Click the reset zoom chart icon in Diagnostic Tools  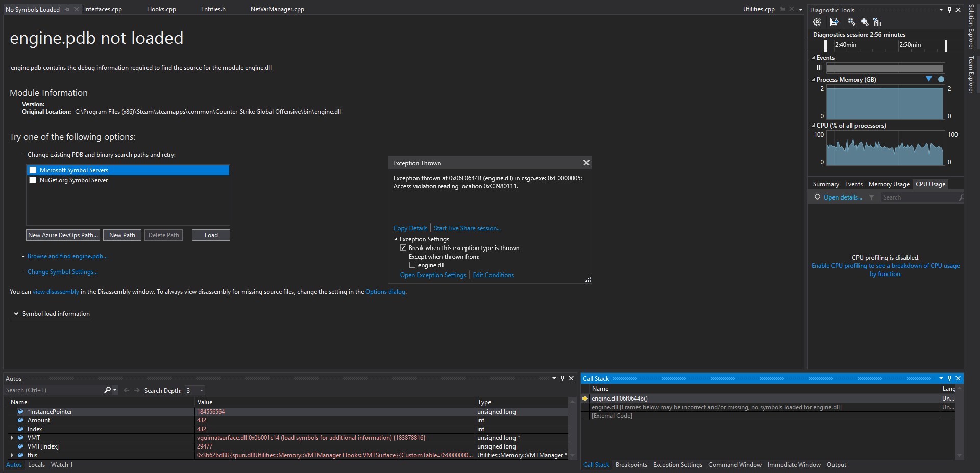[x=877, y=22]
